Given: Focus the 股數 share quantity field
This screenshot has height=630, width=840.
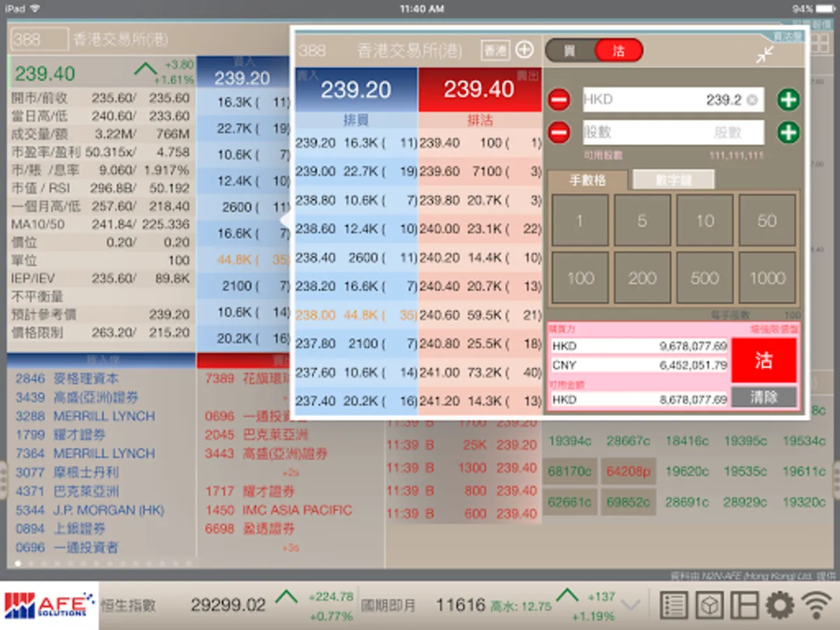Looking at the screenshot, I should 673,132.
